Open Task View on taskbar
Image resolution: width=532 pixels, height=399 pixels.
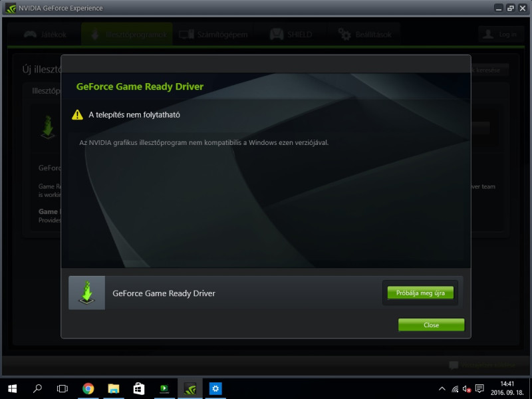pos(63,388)
